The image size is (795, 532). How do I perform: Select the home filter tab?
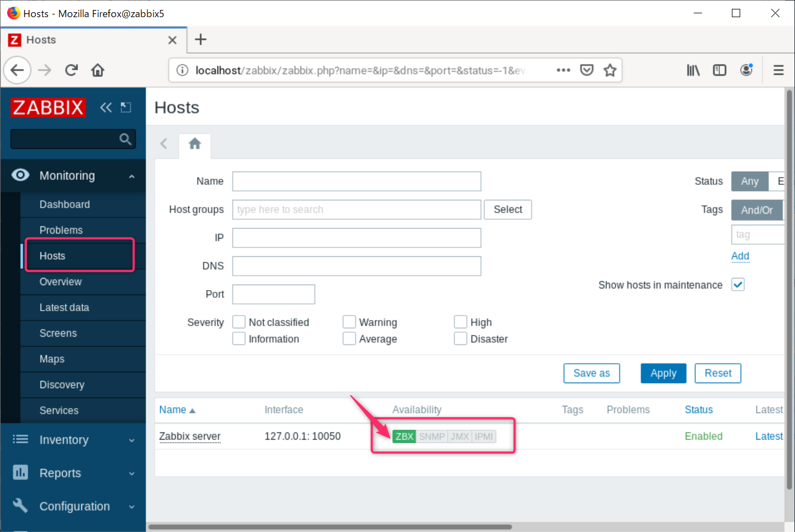click(x=194, y=144)
